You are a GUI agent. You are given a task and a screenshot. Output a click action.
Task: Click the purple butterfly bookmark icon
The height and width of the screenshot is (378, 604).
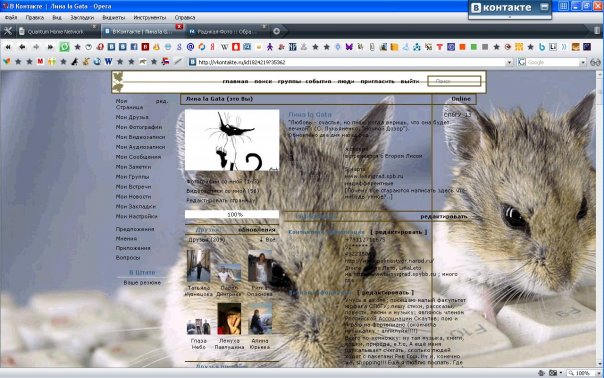(349, 47)
